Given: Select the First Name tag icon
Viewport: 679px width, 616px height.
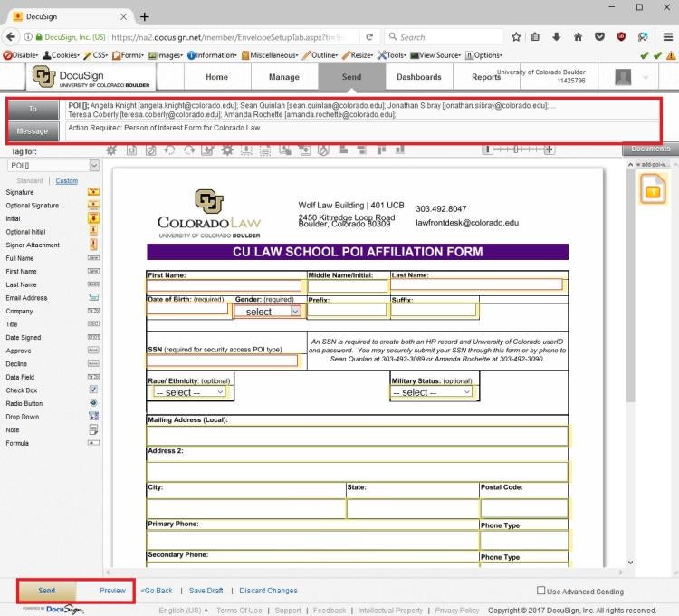Looking at the screenshot, I should tap(93, 271).
